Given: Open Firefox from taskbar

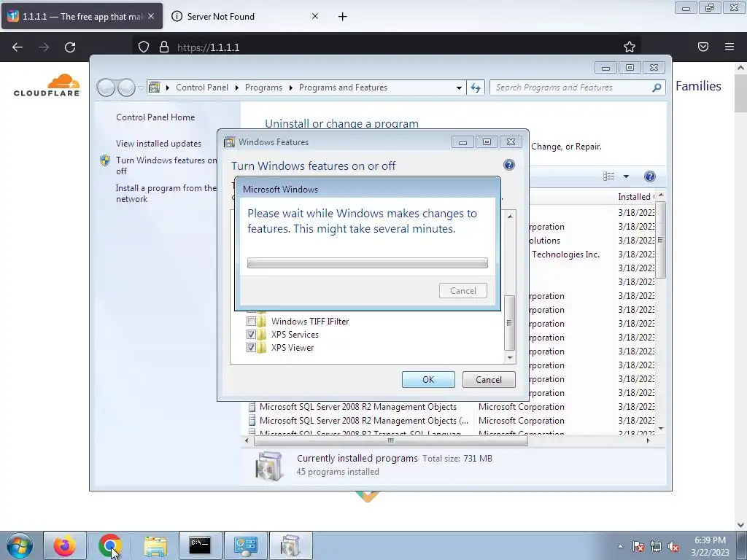Looking at the screenshot, I should [65, 545].
